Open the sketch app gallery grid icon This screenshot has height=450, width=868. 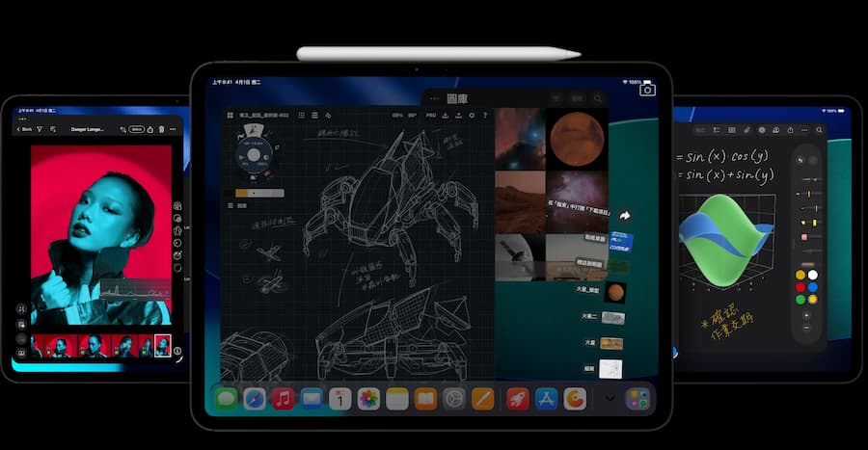coord(231,115)
